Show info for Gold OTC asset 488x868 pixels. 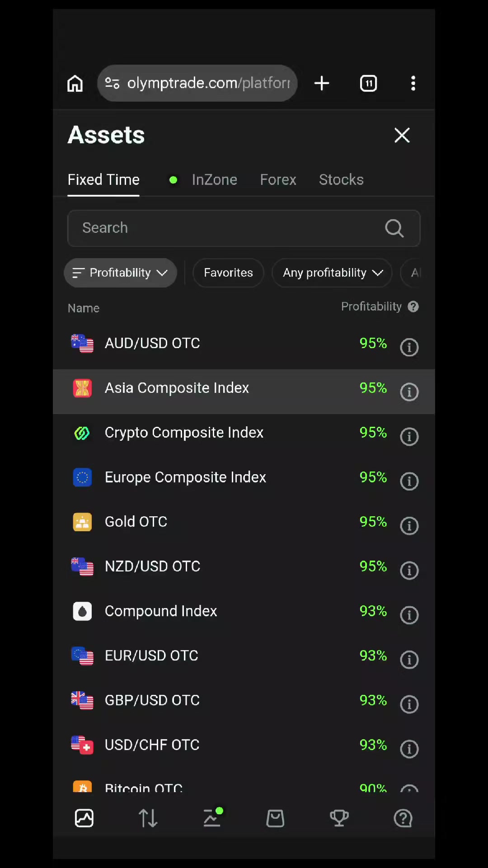coord(409,526)
